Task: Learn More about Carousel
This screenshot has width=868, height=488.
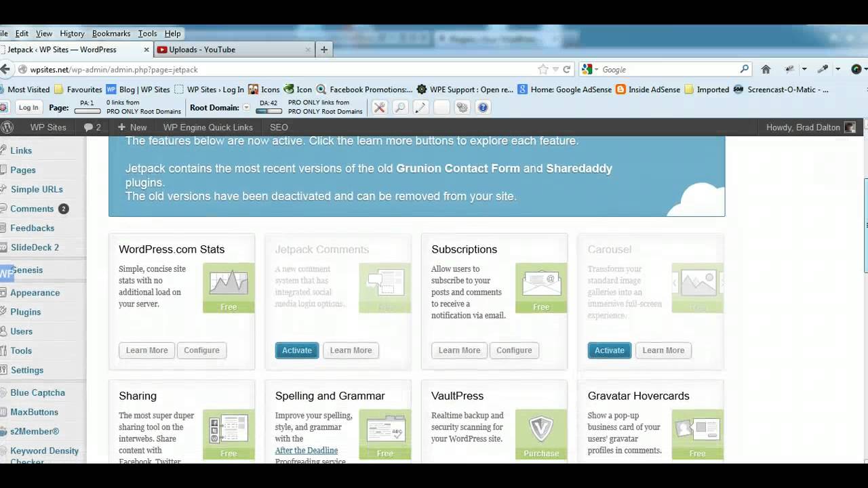Action: pyautogui.click(x=663, y=350)
